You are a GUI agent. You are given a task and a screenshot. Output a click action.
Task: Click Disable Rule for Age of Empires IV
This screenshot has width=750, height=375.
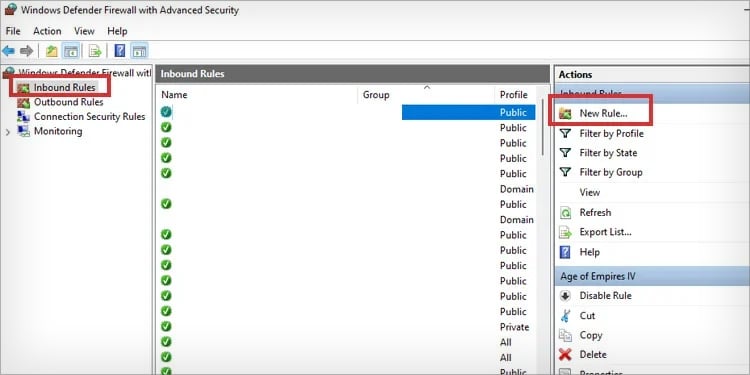point(606,296)
